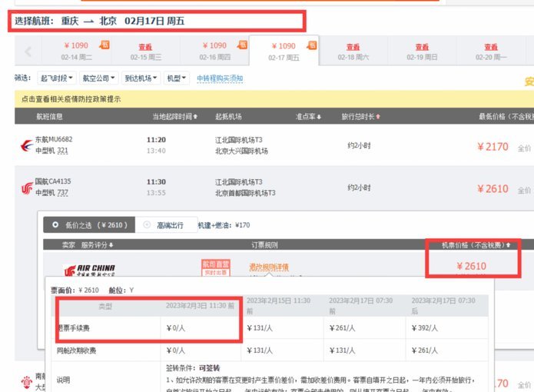Open the 到达机场 filter dropdown
Image resolution: width=534 pixels, height=392 pixels.
click(x=141, y=78)
